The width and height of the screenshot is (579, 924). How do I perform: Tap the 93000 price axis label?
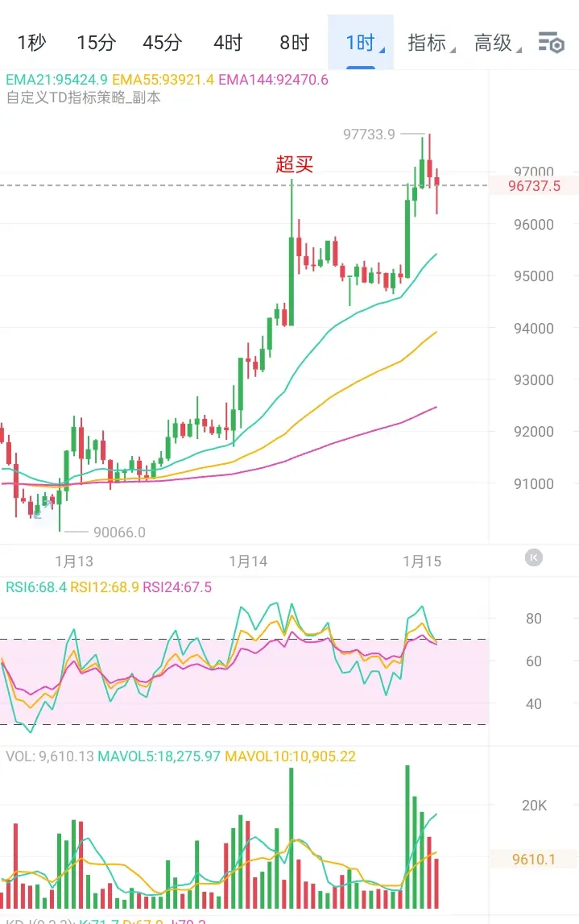tap(534, 380)
